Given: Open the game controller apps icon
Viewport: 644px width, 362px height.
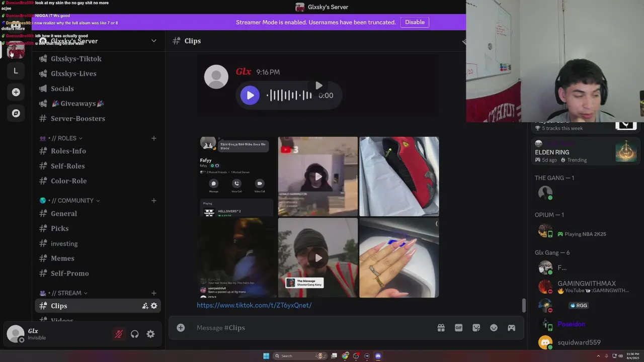Looking at the screenshot, I should 511,328.
